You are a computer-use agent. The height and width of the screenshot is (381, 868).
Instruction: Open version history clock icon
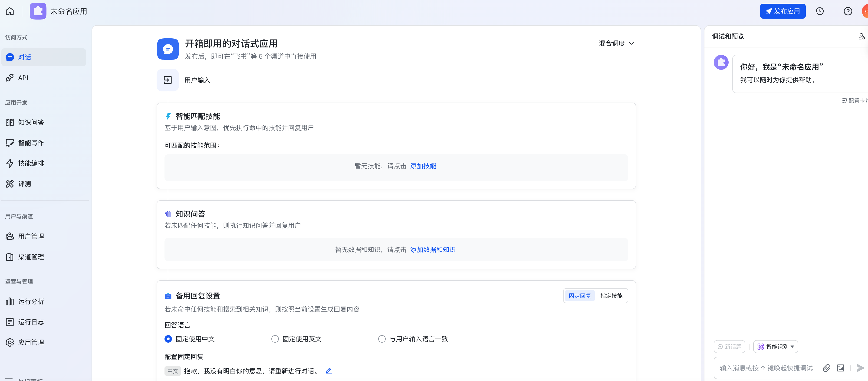click(x=819, y=11)
